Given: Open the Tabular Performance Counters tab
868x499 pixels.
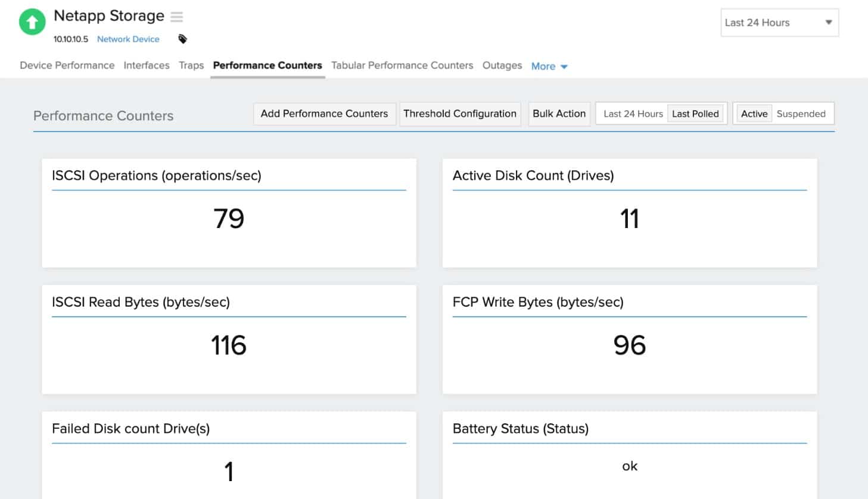Looking at the screenshot, I should click(402, 66).
